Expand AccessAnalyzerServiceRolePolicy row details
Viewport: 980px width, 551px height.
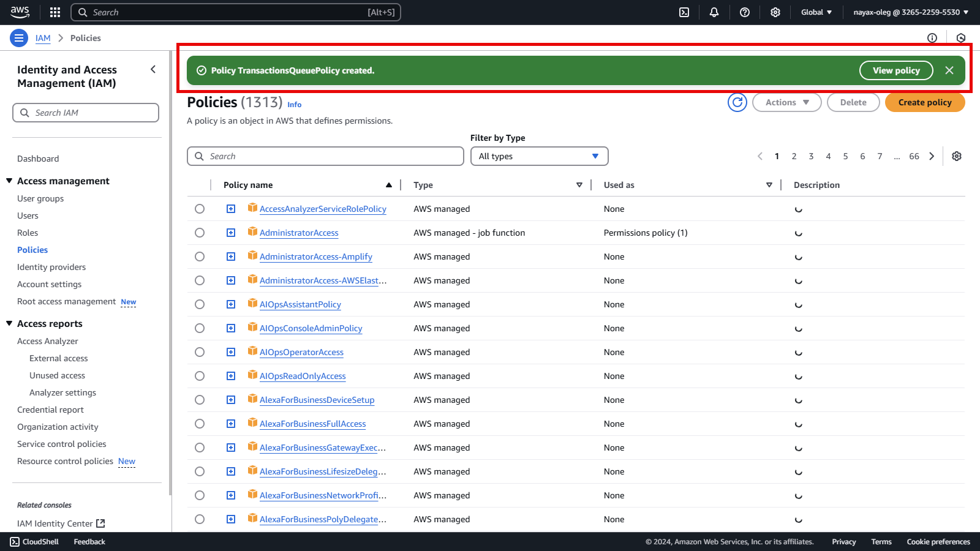coord(231,209)
